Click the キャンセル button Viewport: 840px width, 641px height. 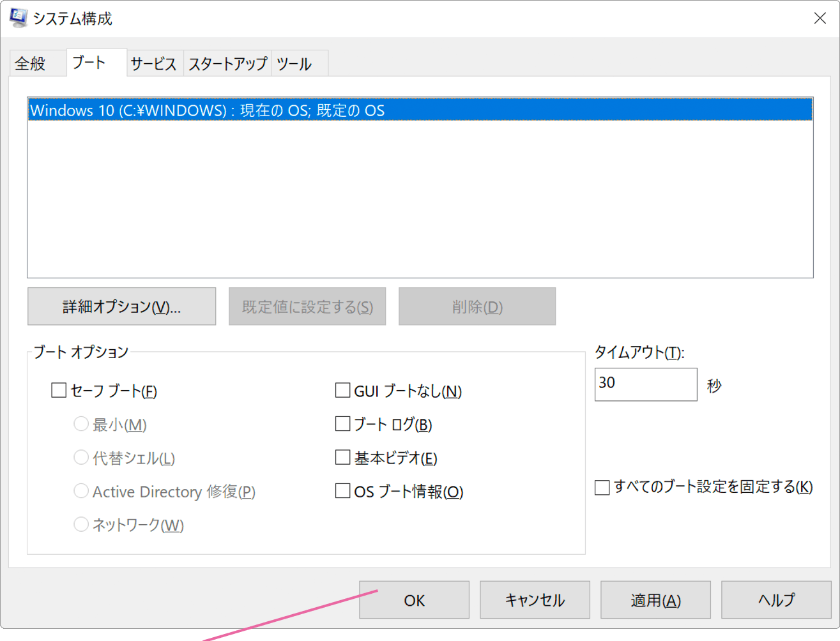tap(535, 600)
